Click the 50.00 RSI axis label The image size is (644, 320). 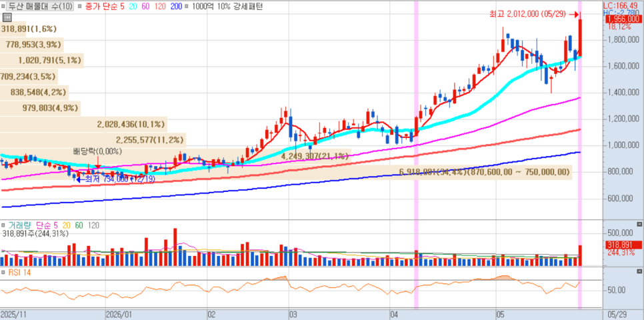tap(616, 290)
